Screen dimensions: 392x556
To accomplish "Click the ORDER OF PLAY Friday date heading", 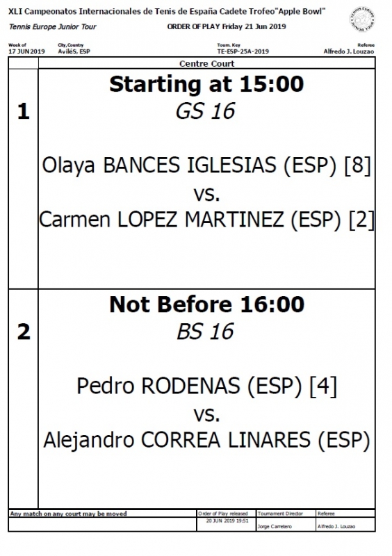I will click(x=227, y=26).
